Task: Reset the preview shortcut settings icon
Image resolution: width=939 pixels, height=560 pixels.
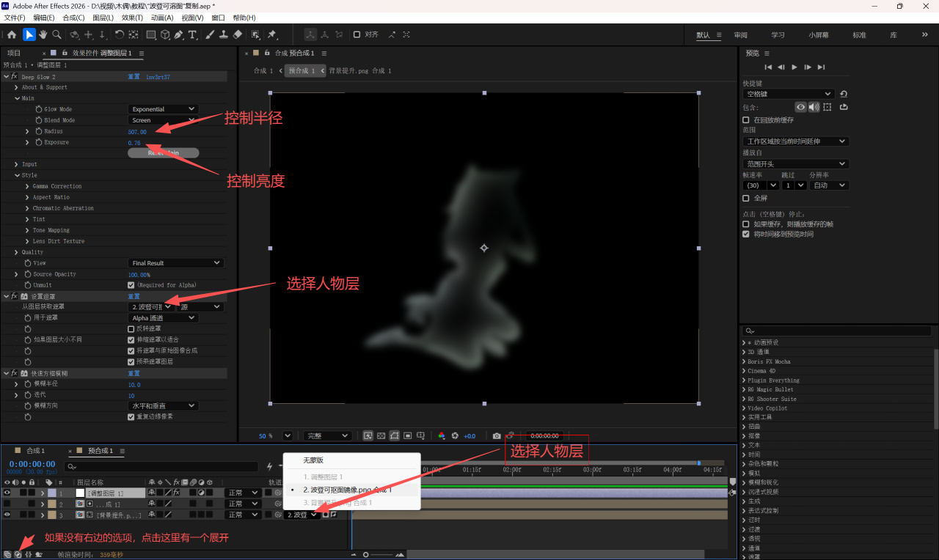Action: click(x=844, y=94)
